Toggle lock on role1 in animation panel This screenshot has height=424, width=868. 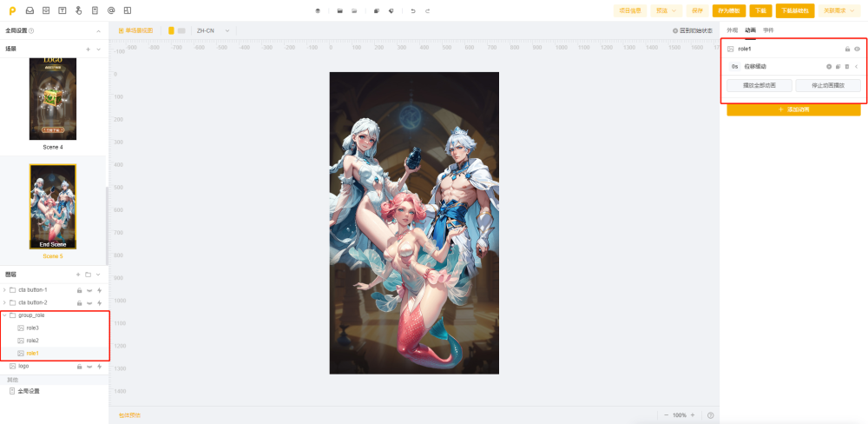[x=847, y=49]
